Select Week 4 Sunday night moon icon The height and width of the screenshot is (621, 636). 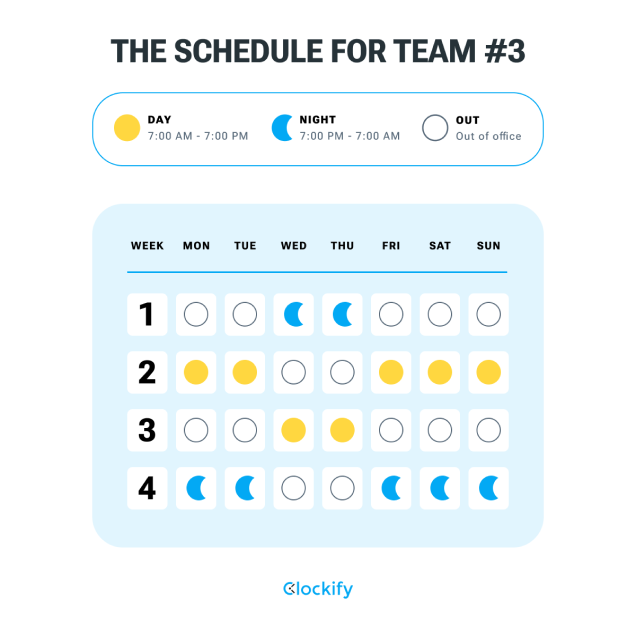point(488,488)
